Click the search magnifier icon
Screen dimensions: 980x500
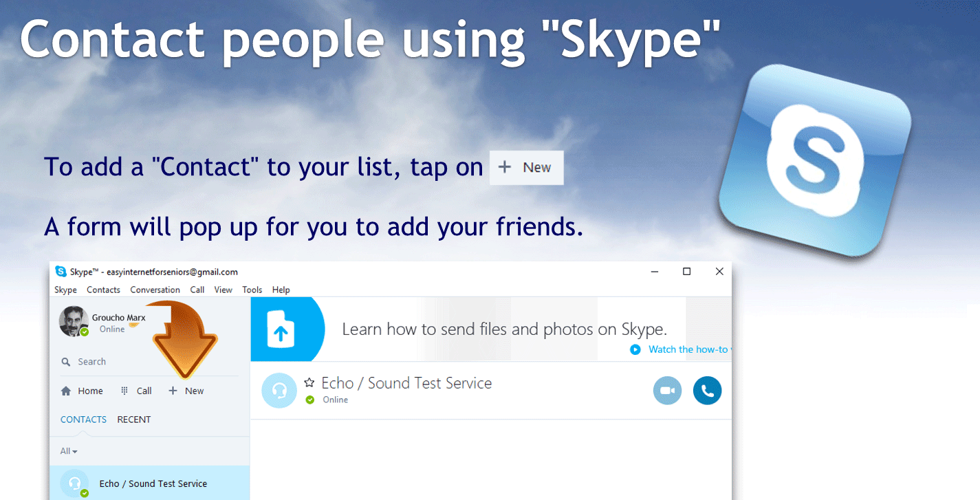pyautogui.click(x=66, y=362)
